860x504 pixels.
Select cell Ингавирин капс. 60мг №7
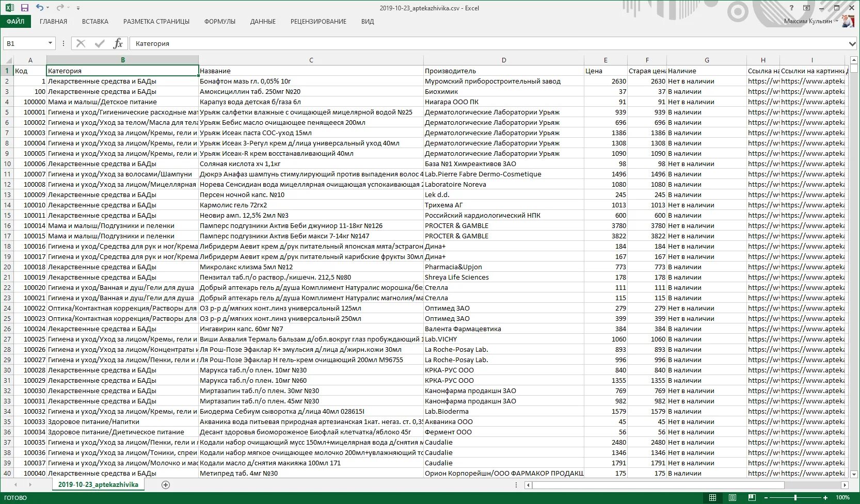(x=311, y=329)
